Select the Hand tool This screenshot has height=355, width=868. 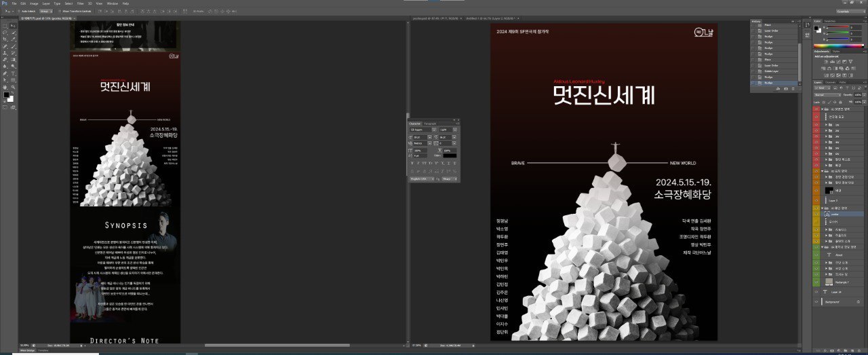tap(5, 87)
